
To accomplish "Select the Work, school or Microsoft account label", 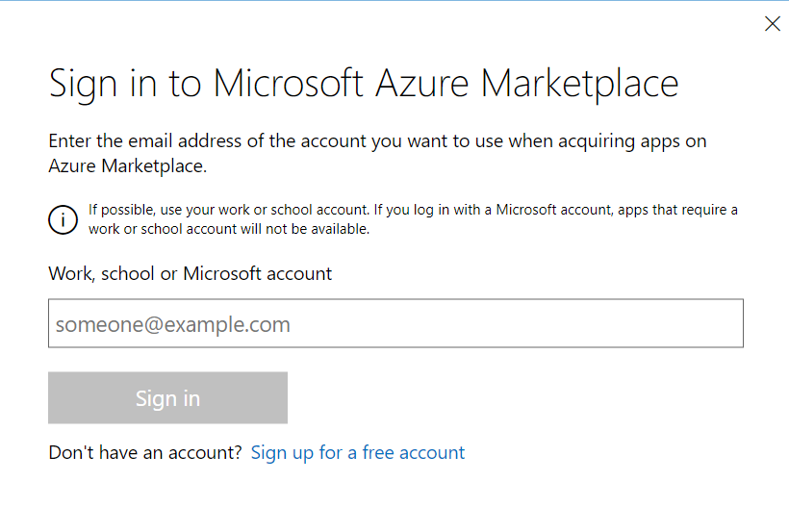I will coord(190,274).
